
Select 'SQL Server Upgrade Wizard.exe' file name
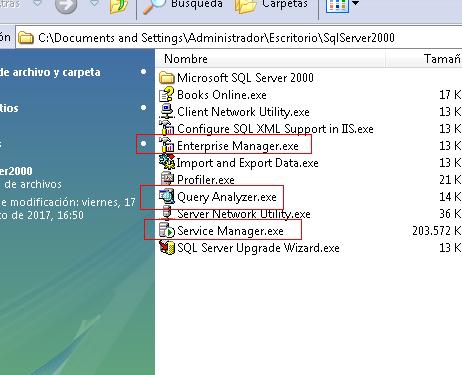[x=258, y=248]
